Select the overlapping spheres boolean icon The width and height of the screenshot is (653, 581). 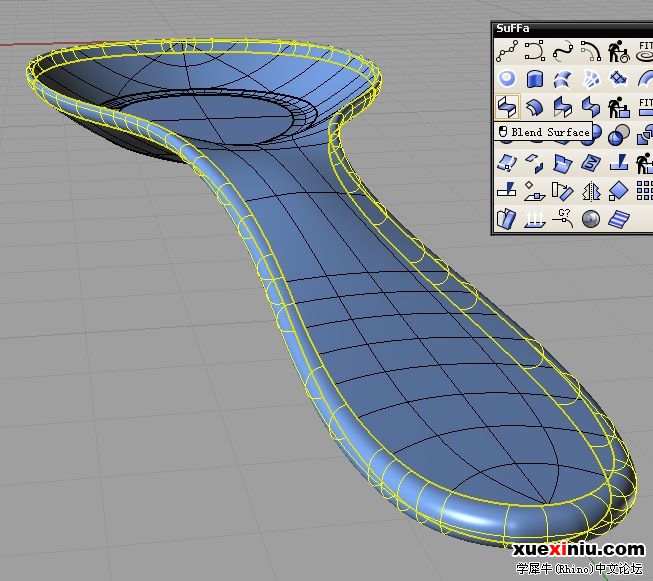pyautogui.click(x=618, y=135)
